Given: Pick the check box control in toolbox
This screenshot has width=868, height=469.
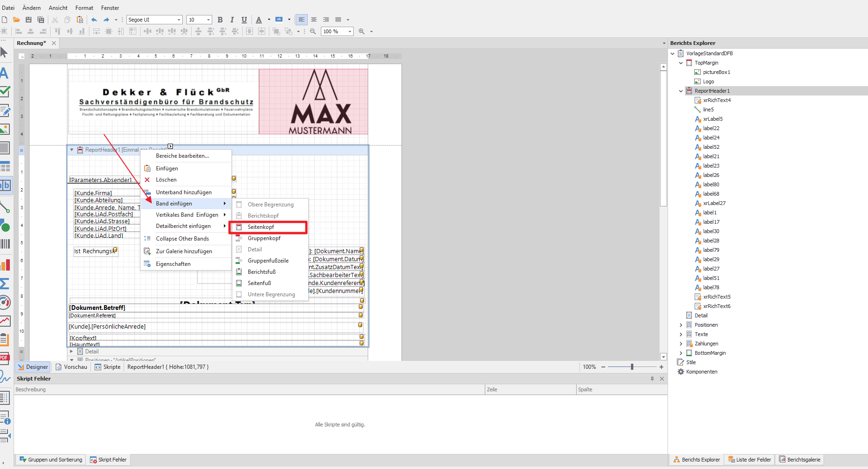Looking at the screenshot, I should (x=5, y=91).
